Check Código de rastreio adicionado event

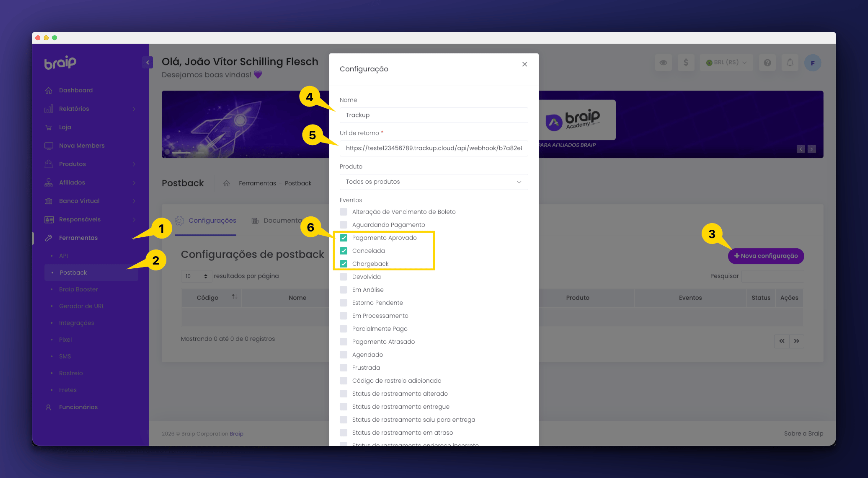(x=343, y=381)
